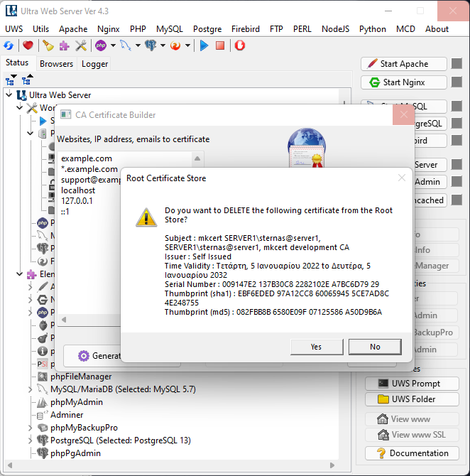Open the About menu

[x=437, y=29]
